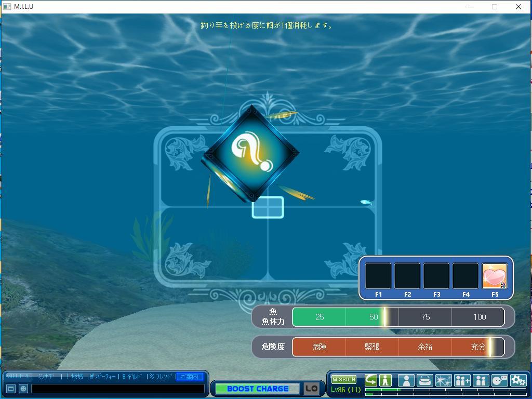Click the add friend icon

(x=462, y=380)
